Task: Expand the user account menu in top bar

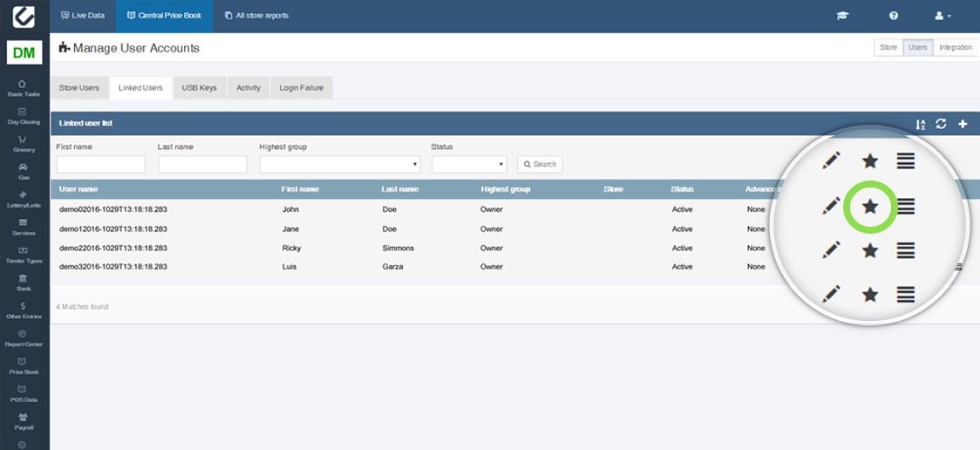Action: [943, 16]
